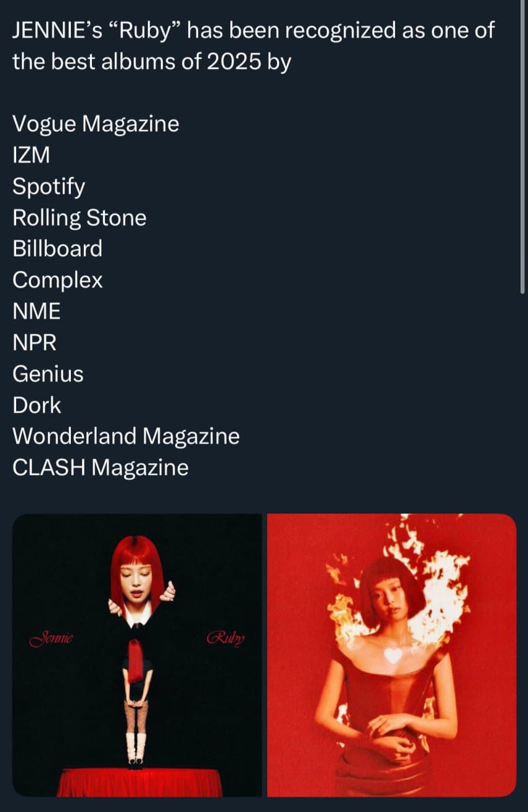Select the "Vogue Magazine" line
This screenshot has width=528, height=812.
point(96,124)
